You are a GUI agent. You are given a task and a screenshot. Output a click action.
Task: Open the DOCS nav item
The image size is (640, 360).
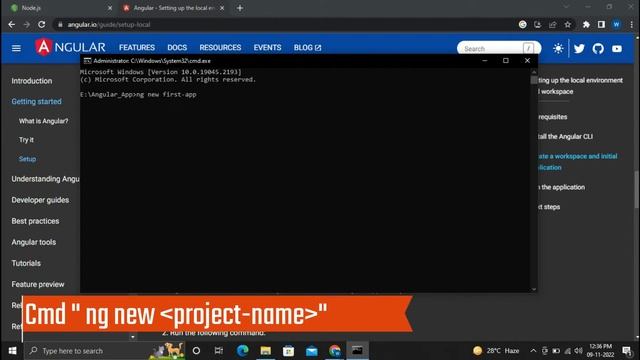(177, 48)
